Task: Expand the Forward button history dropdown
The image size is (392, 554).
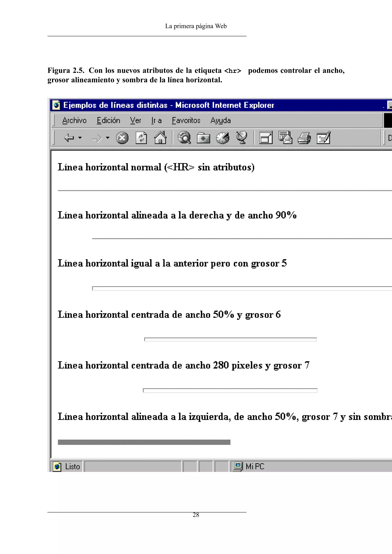Action: coord(108,138)
